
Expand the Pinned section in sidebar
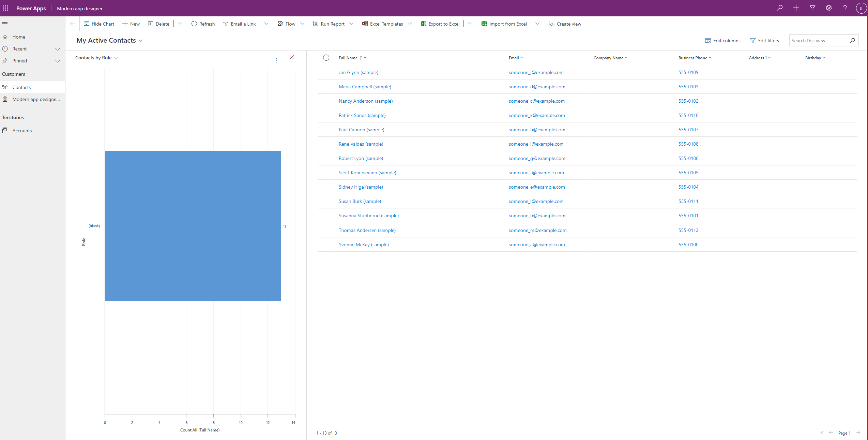tap(58, 61)
